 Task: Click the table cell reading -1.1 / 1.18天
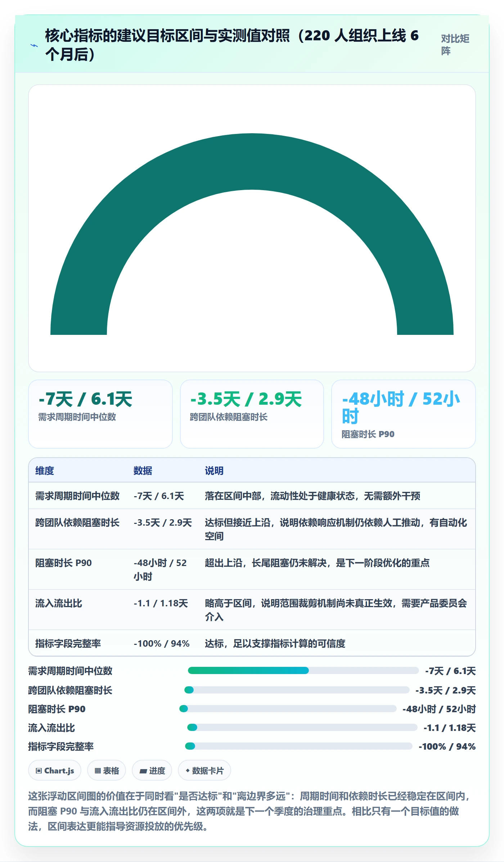161,603
